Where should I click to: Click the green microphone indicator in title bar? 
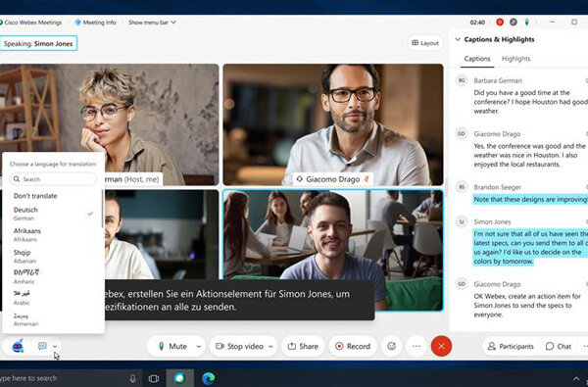[526, 23]
